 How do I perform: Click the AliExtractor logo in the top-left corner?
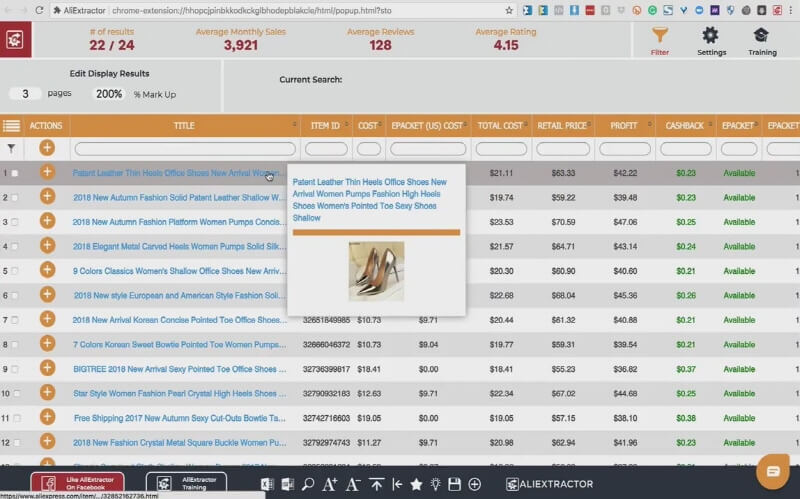pos(15,39)
